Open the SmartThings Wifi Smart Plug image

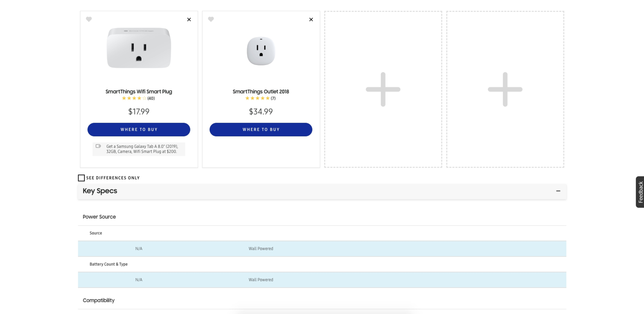tap(139, 48)
